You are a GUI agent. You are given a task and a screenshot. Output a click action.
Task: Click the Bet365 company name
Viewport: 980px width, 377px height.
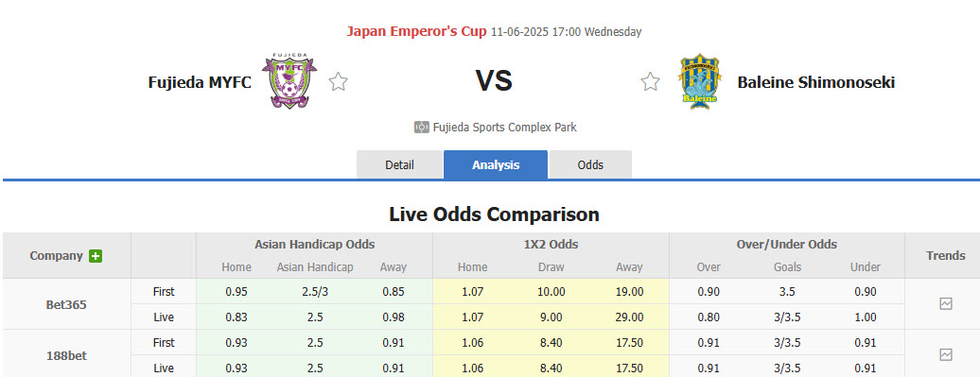click(x=66, y=305)
